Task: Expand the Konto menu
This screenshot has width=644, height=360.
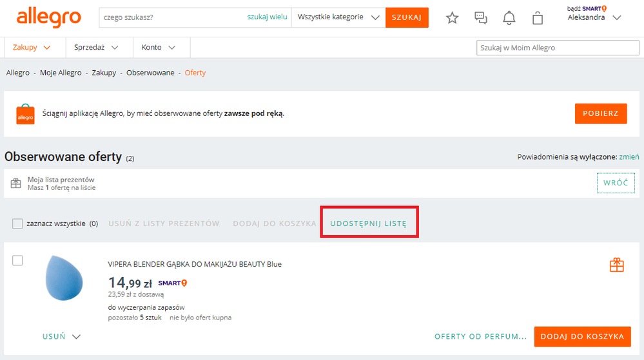Action: tap(159, 47)
